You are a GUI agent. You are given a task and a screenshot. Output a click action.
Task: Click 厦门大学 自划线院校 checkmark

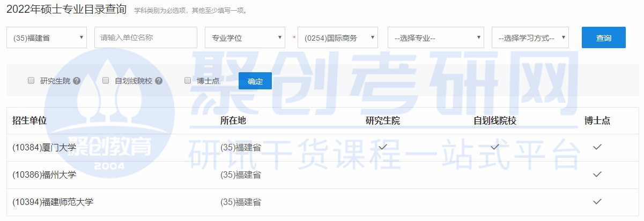tap(495, 147)
